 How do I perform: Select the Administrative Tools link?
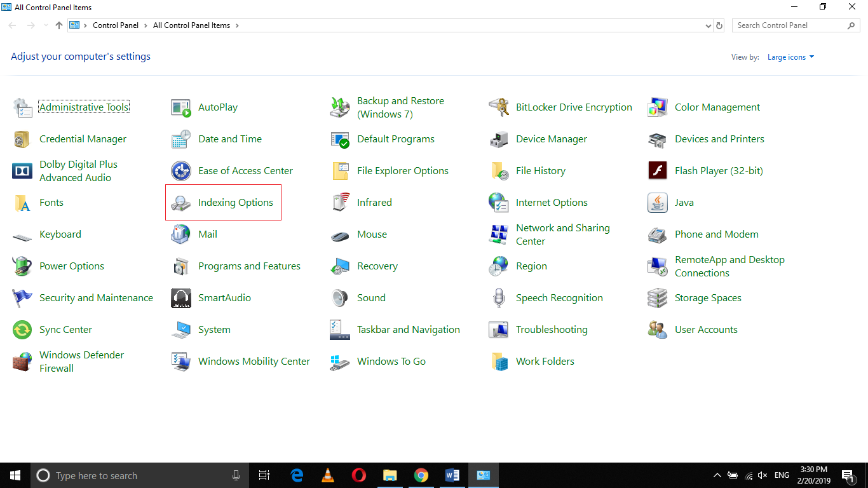click(x=83, y=107)
